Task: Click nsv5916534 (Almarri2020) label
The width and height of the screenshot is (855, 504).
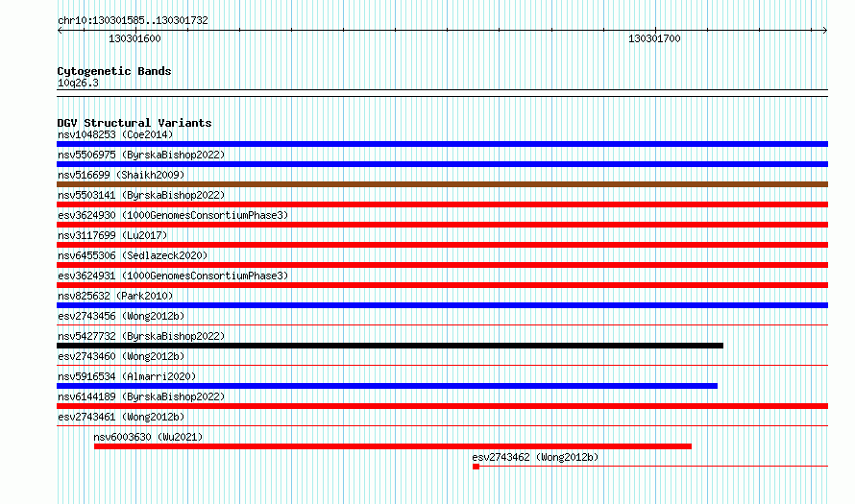Action: click(127, 376)
